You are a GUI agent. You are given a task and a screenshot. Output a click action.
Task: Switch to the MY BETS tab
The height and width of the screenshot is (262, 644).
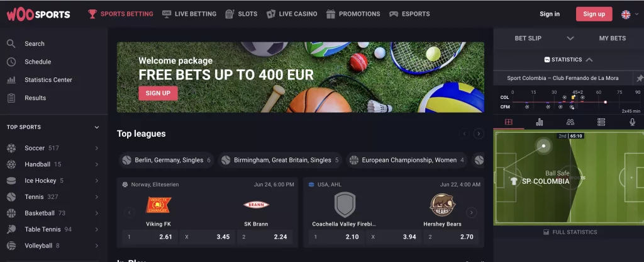[612, 38]
